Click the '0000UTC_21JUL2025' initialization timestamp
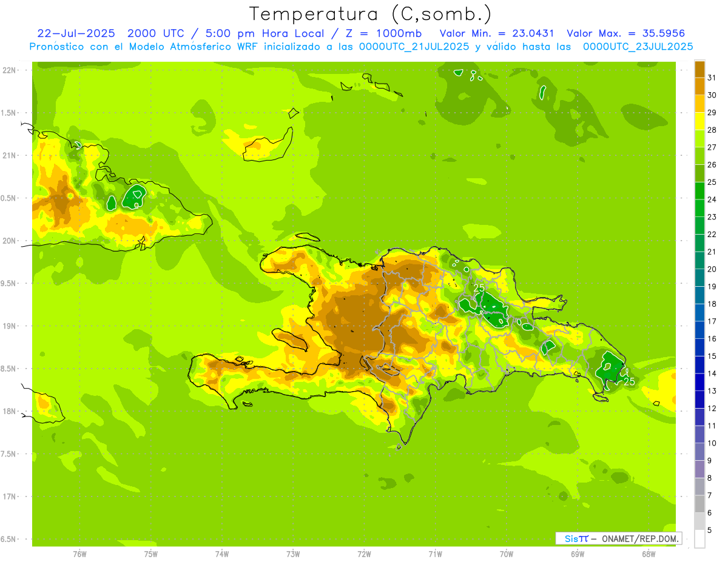 (414, 47)
